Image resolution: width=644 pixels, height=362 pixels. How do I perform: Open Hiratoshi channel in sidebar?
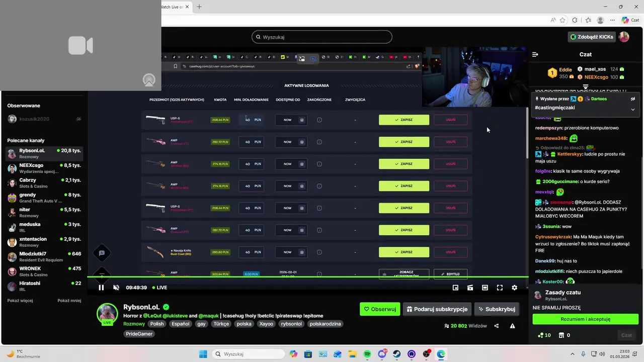(x=44, y=286)
